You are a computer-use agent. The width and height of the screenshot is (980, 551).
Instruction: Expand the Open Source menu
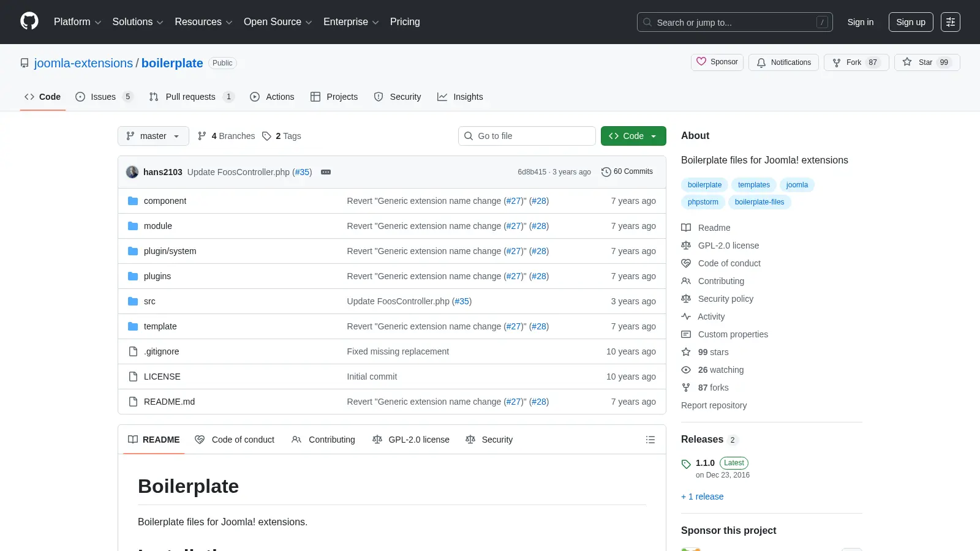click(277, 22)
